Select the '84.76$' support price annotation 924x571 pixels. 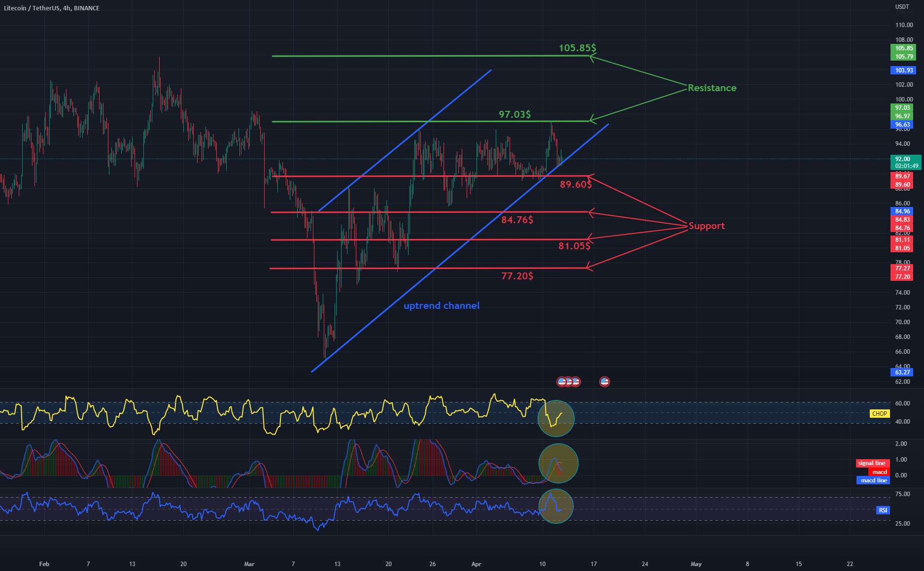[517, 220]
